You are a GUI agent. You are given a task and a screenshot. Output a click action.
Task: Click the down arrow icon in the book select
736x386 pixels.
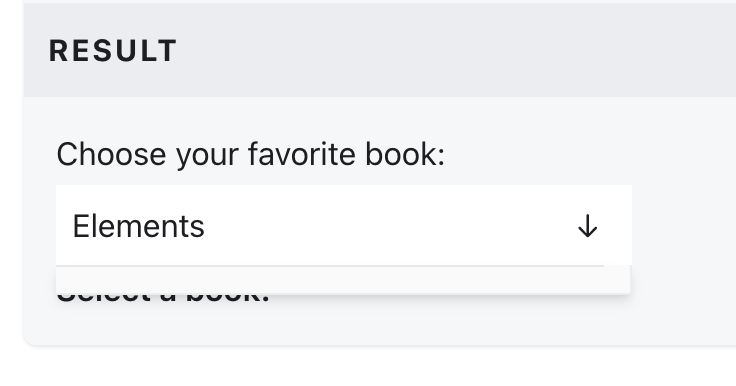(587, 226)
